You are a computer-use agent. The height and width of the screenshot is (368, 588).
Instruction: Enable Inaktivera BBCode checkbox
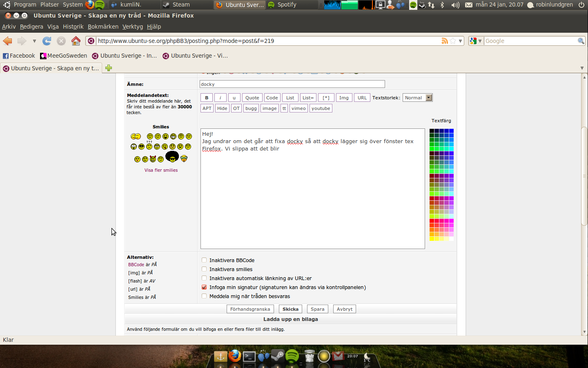204,260
